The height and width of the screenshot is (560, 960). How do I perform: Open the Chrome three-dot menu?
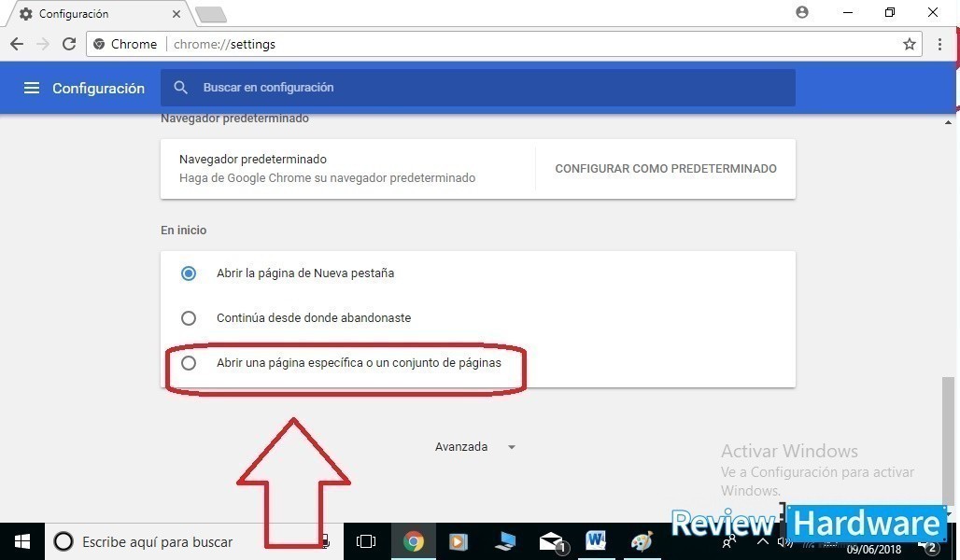pos(939,44)
